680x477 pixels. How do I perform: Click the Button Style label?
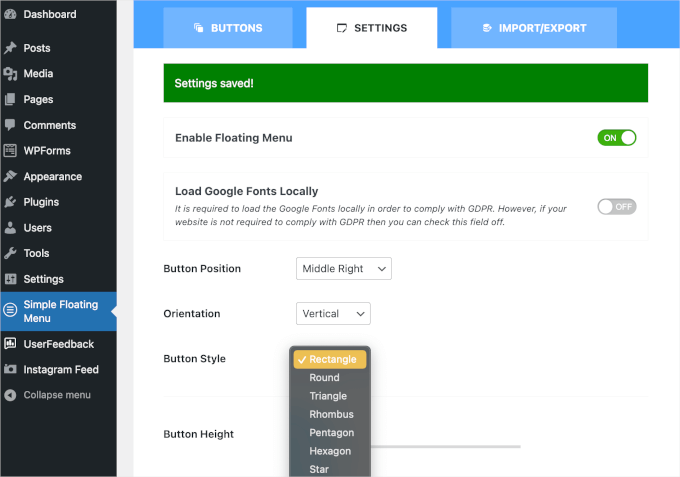[x=194, y=359]
